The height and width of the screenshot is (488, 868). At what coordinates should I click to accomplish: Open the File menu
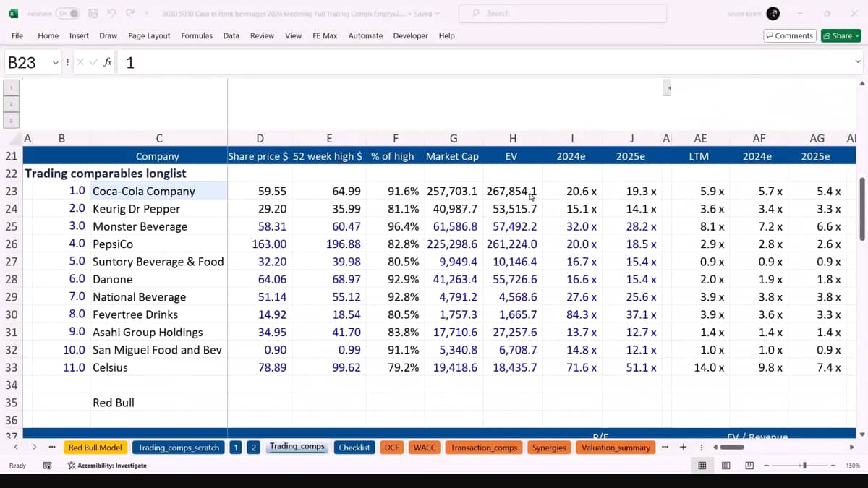(x=17, y=35)
